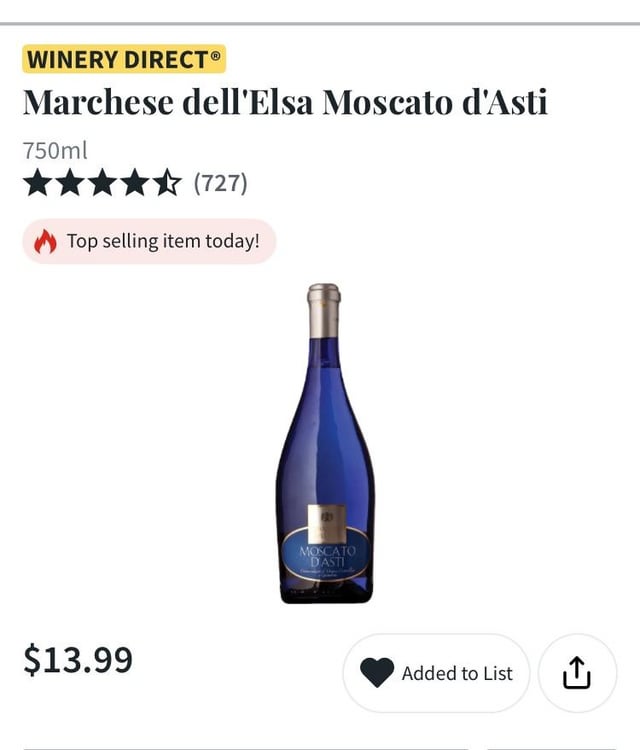Screen dimensions: 640x750
Task: Click the share icon button
Action: coord(577,674)
